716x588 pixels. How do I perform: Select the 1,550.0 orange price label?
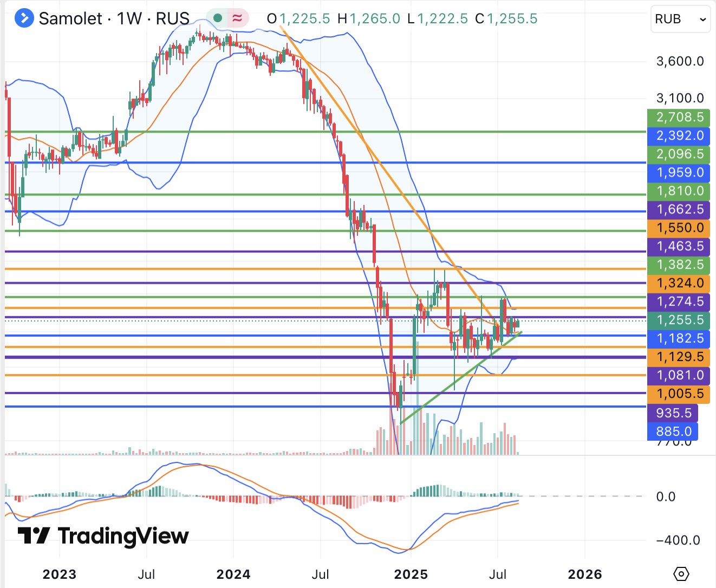pos(679,228)
